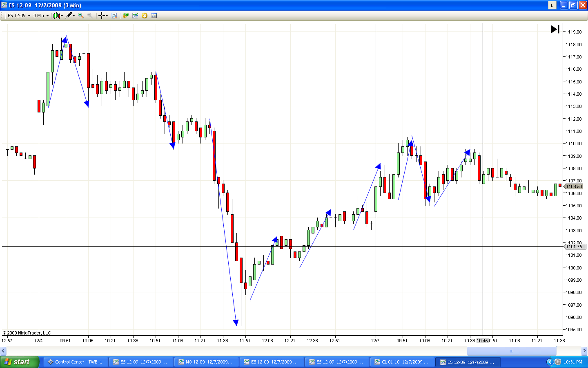Click the scrollbar left arrow

click(3, 351)
